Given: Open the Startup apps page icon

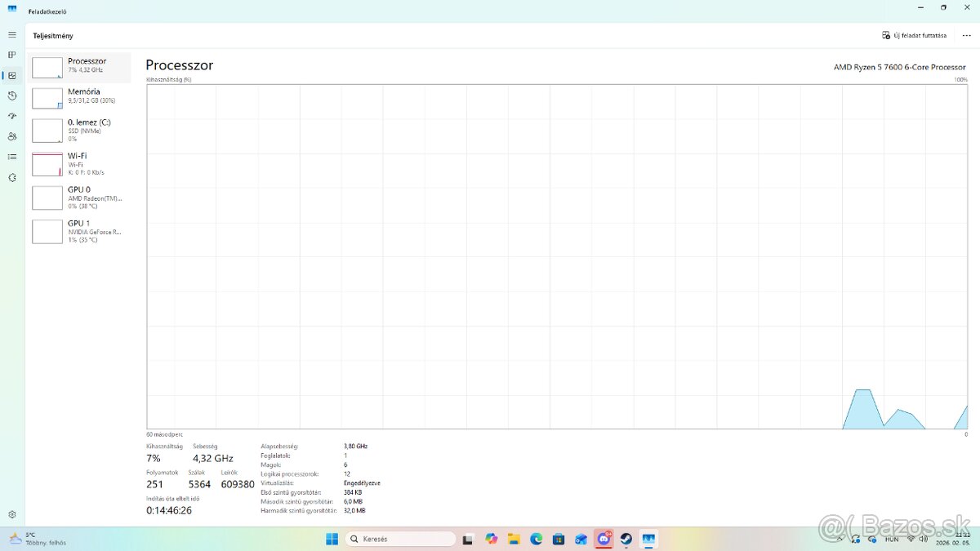Looking at the screenshot, I should coord(11,117).
